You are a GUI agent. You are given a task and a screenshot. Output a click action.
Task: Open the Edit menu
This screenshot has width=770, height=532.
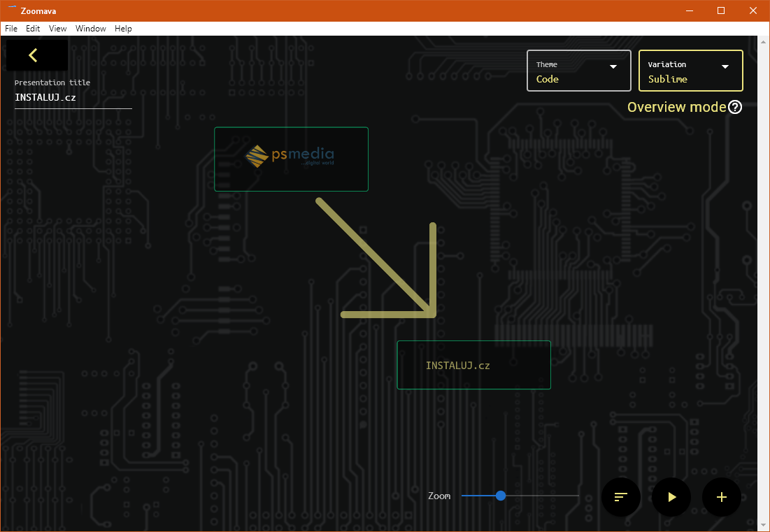click(x=33, y=29)
